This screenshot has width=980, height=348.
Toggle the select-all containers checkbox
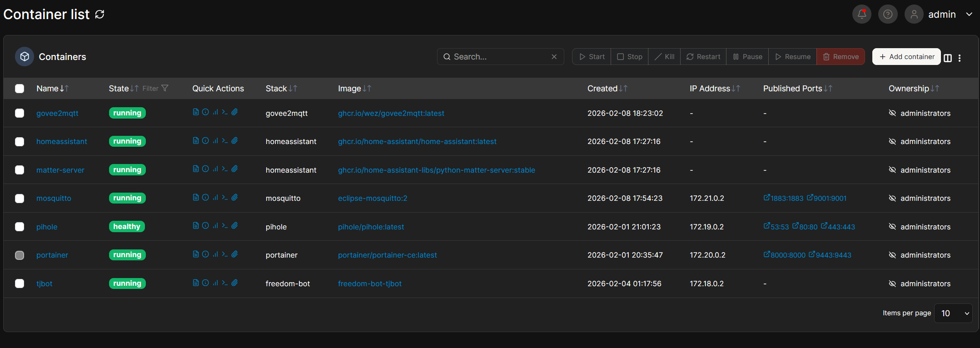20,89
